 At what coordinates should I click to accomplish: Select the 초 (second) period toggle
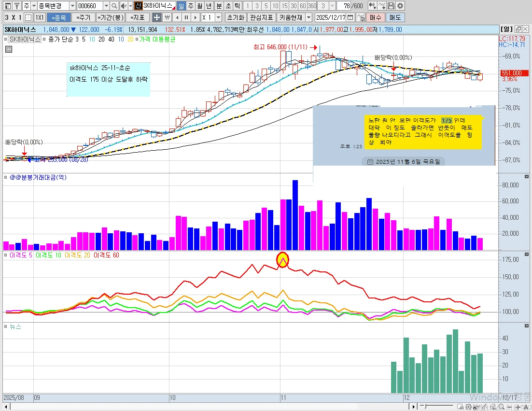point(228,6)
